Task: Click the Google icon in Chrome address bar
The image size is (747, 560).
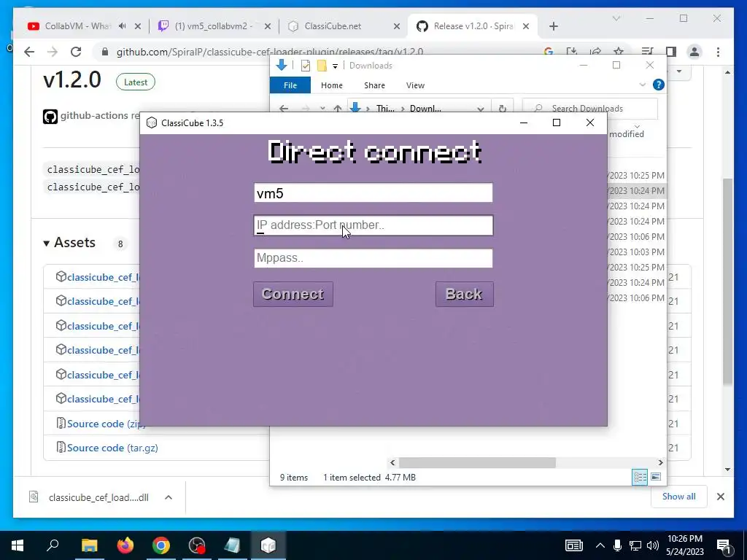Action: click(x=549, y=52)
